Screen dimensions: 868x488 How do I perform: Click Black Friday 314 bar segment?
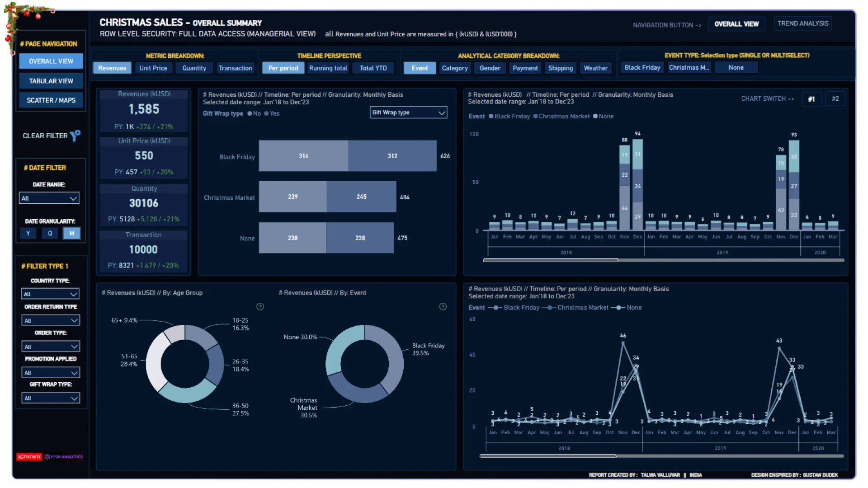(x=303, y=156)
